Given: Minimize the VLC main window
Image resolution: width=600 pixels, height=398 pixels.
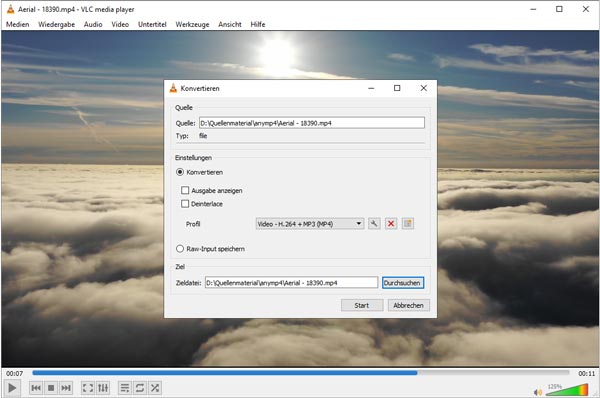Looking at the screenshot, I should pyautogui.click(x=533, y=9).
